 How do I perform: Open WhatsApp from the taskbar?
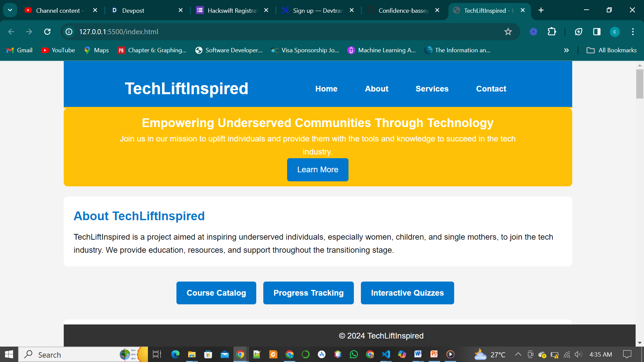coord(354,354)
